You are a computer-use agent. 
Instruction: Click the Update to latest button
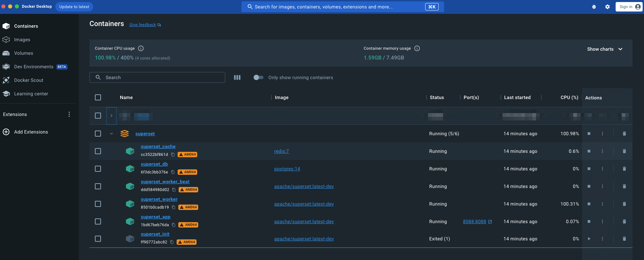pos(74,7)
